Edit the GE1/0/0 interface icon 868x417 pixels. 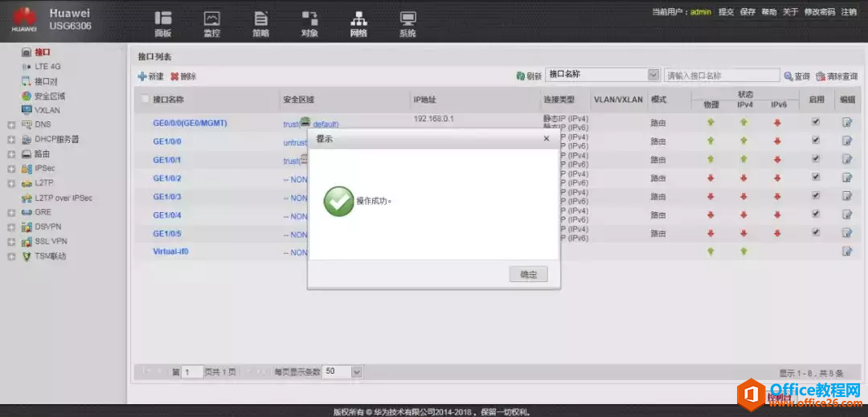847,141
